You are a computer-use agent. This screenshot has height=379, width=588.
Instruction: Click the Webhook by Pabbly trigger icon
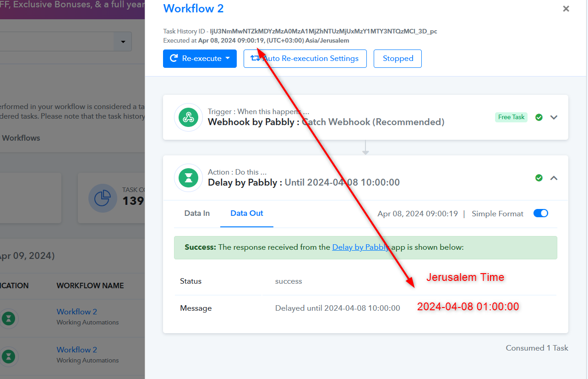coord(188,117)
